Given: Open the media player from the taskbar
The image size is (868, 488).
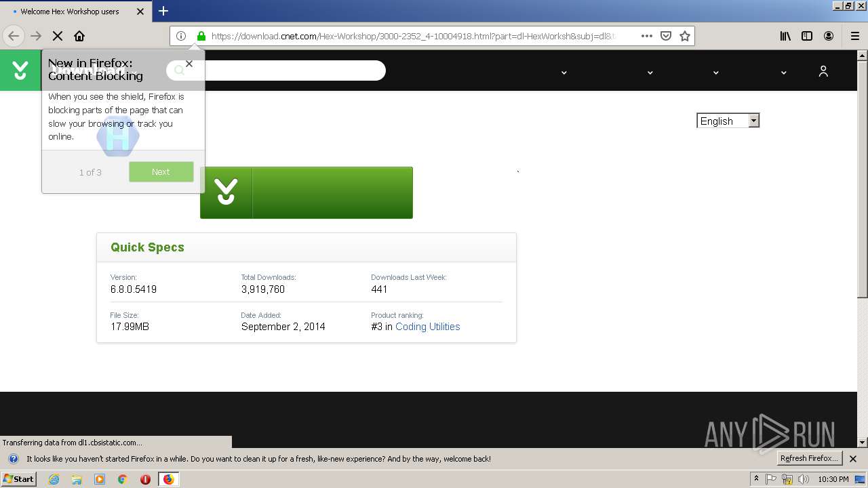Looking at the screenshot, I should point(100,479).
